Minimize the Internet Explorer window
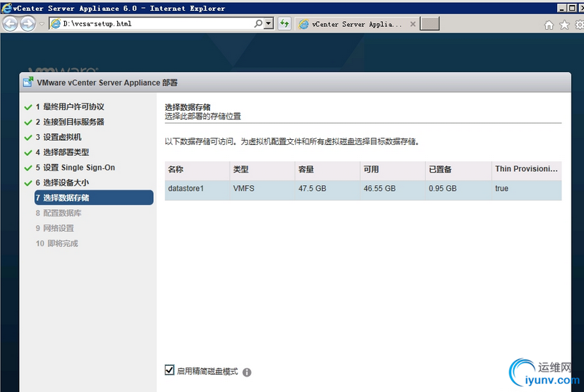 [x=561, y=8]
